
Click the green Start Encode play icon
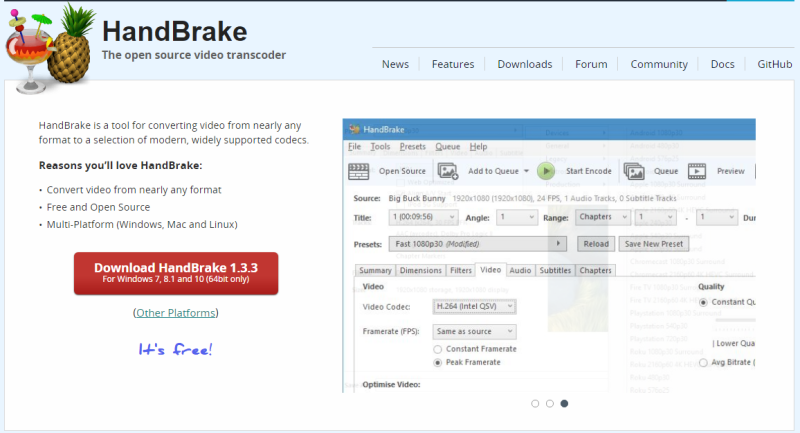point(546,171)
